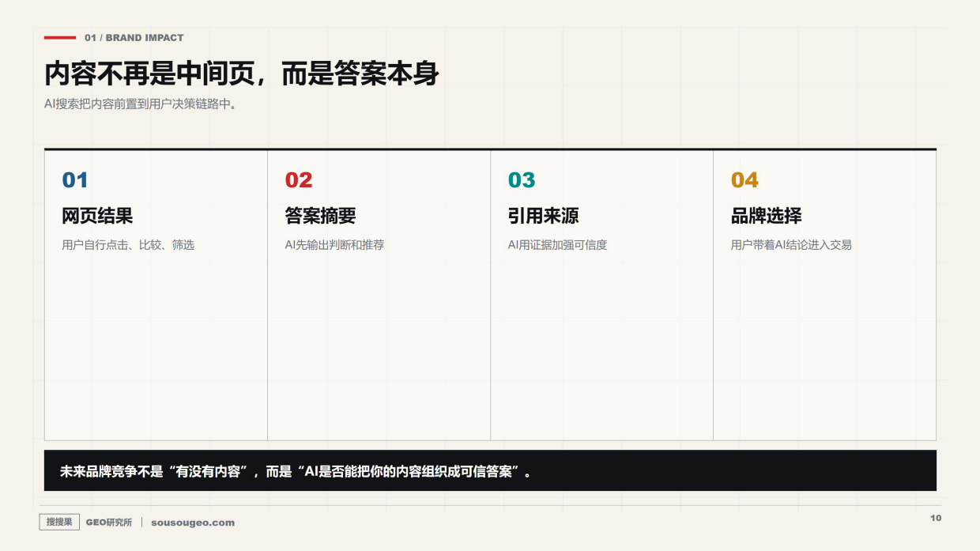Select the heading 答案摘要
Image resolution: width=980 pixels, height=551 pixels.
(320, 216)
